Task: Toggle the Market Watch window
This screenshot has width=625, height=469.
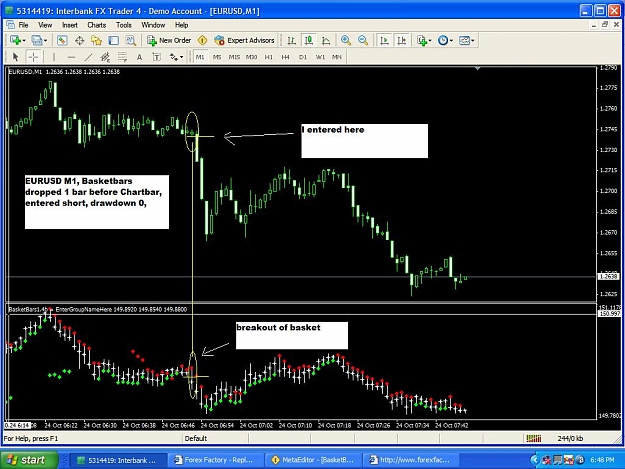Action: coord(62,40)
